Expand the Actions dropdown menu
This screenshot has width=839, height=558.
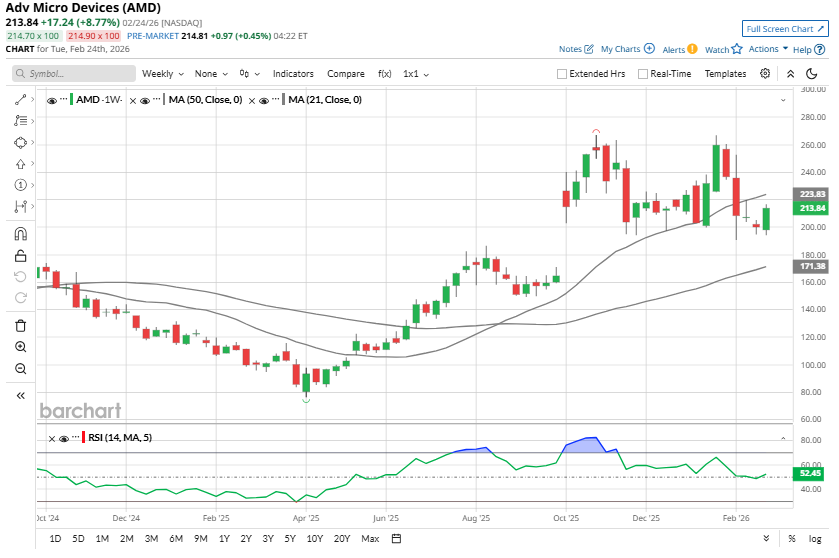click(x=767, y=49)
